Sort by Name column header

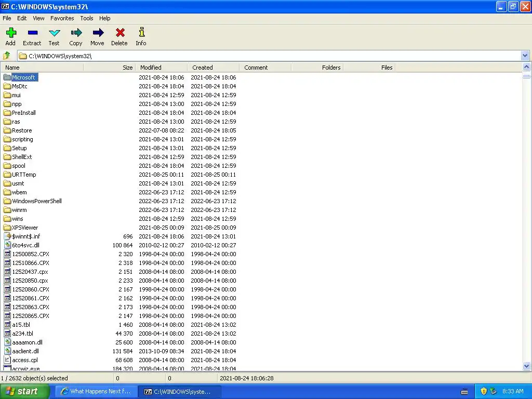(42, 68)
